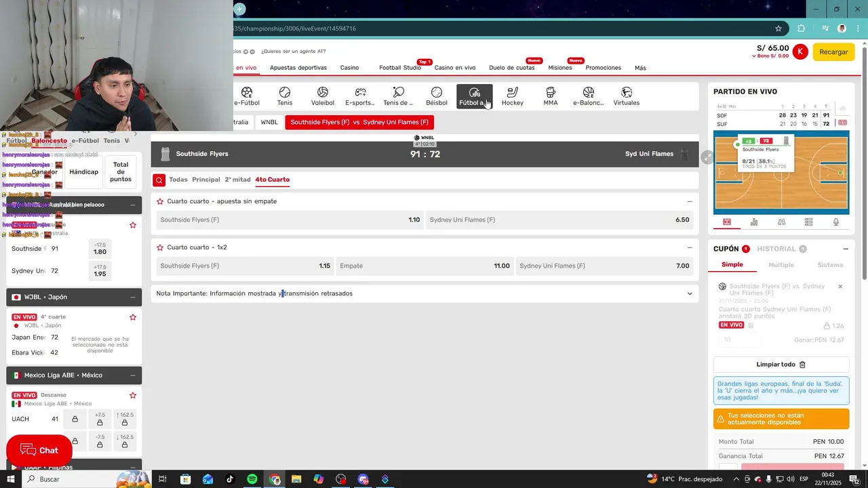
Task: Open Casino en vivo menu
Action: [455, 68]
